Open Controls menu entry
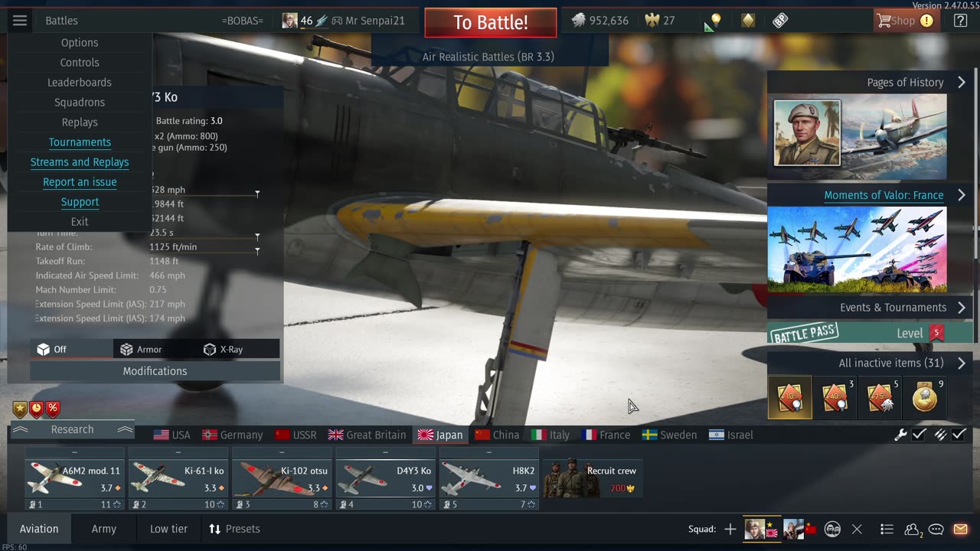 pos(80,63)
